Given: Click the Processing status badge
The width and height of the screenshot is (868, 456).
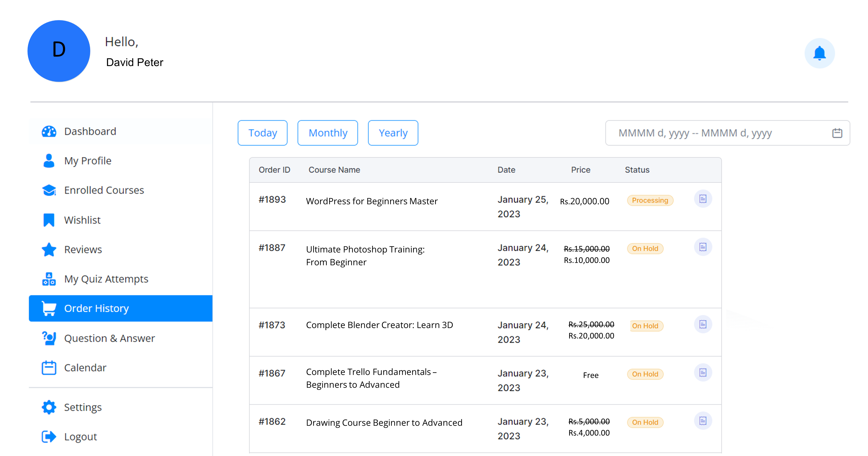Looking at the screenshot, I should [x=650, y=201].
